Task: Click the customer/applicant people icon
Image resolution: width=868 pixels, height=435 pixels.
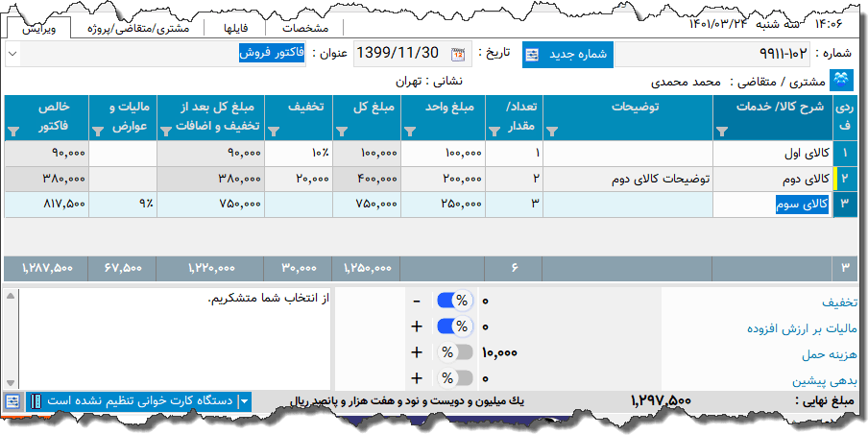Action: (841, 82)
